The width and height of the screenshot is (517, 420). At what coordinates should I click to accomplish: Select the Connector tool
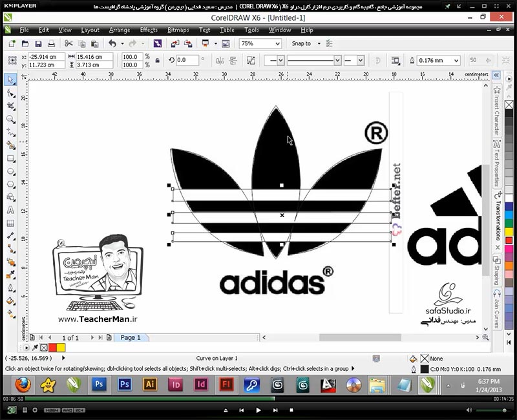[x=11, y=249]
